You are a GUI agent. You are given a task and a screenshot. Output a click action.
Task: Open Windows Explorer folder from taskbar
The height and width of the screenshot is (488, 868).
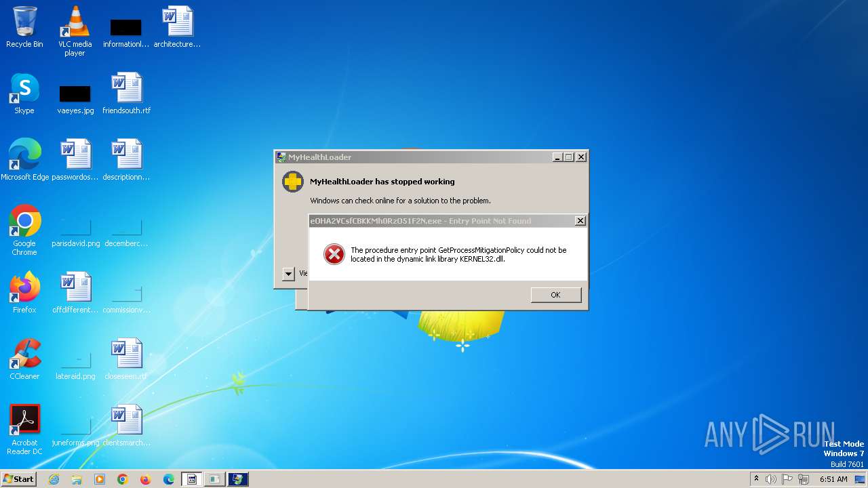pyautogui.click(x=77, y=479)
